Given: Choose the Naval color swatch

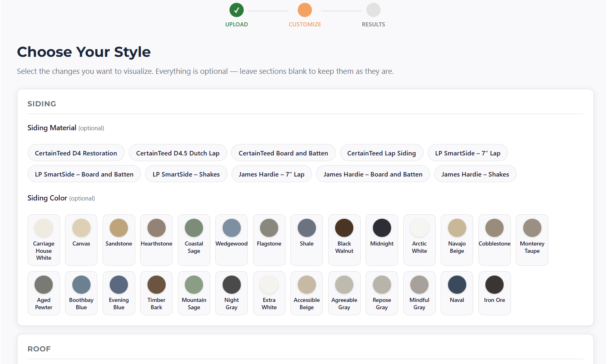Looking at the screenshot, I should [x=457, y=293].
